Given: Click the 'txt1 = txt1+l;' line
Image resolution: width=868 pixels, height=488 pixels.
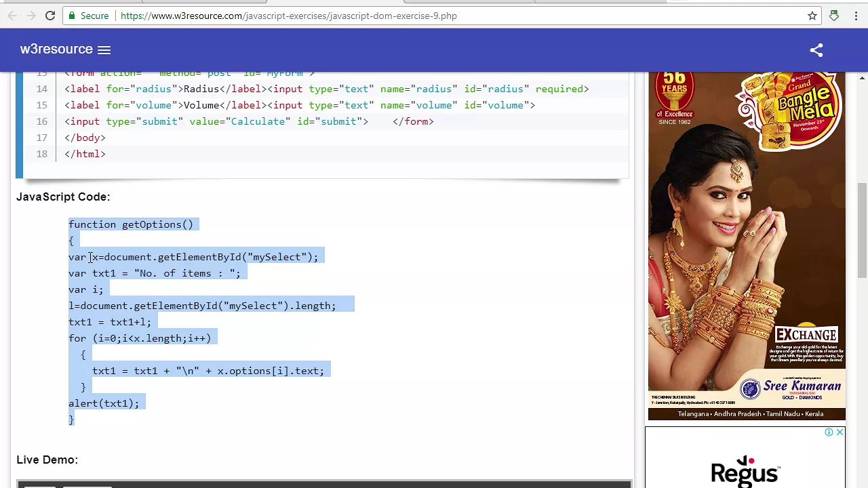Looking at the screenshot, I should click(110, 322).
